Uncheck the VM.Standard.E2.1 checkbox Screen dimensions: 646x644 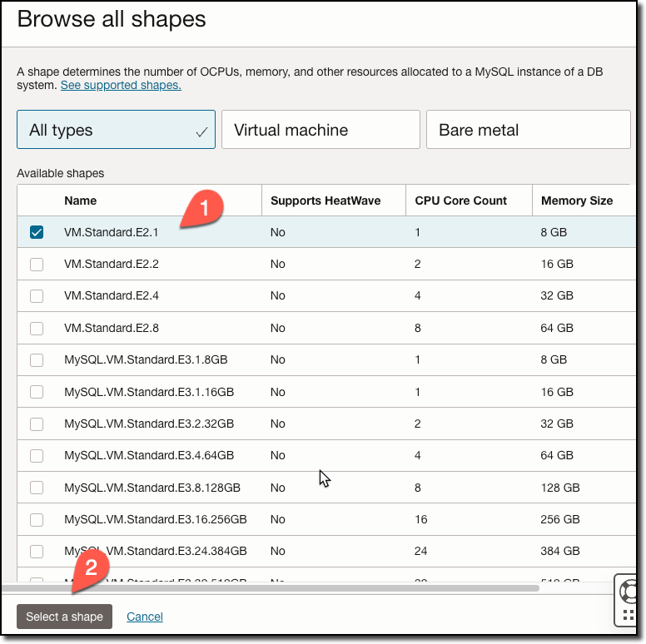[37, 232]
